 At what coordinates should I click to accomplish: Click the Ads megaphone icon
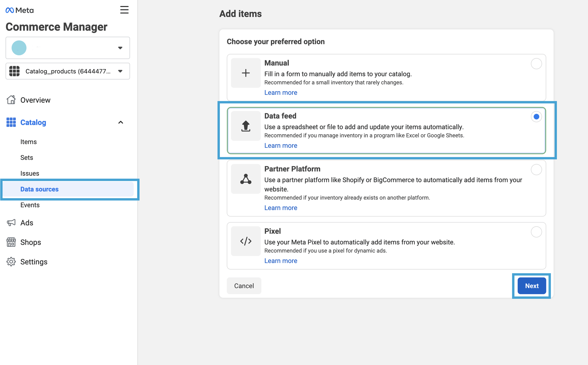point(11,223)
